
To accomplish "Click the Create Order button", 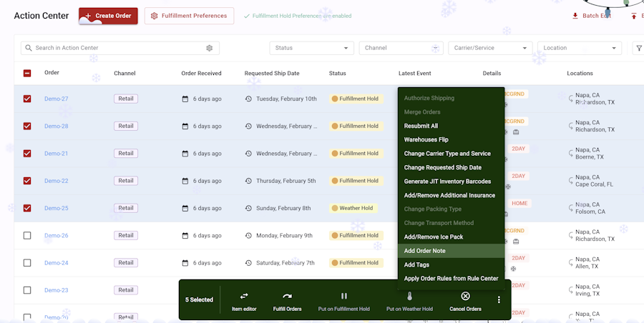I will coord(108,16).
